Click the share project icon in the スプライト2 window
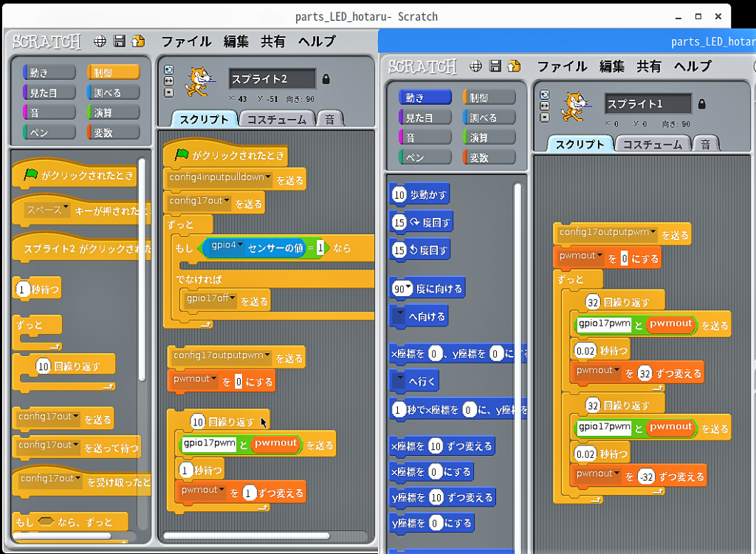The width and height of the screenshot is (756, 554). click(x=138, y=41)
